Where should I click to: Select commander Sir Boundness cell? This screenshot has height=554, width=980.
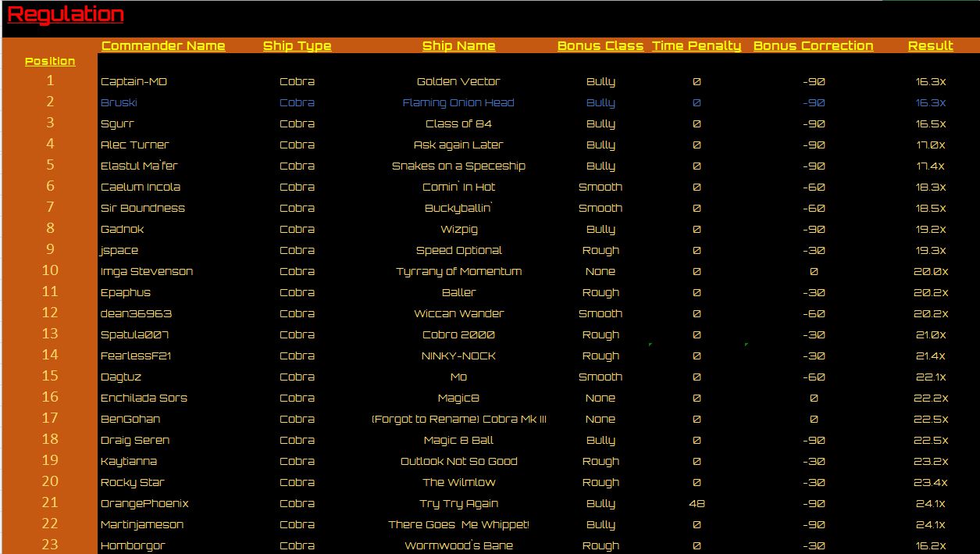point(143,208)
